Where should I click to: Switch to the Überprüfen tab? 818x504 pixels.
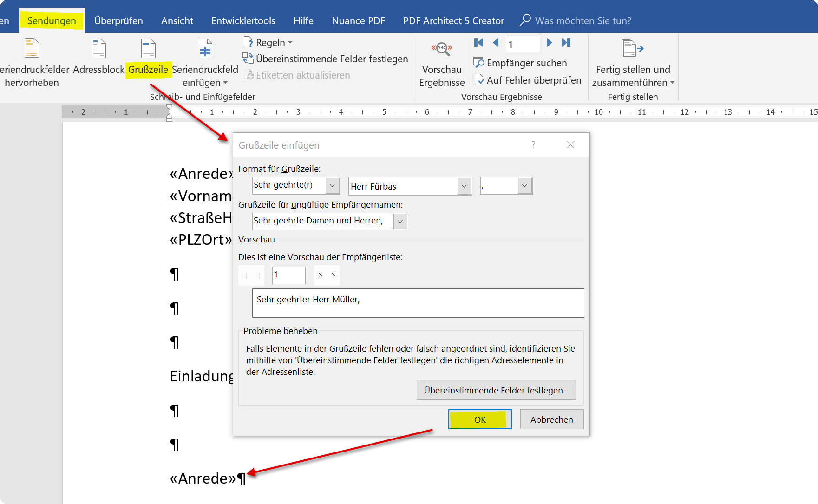click(x=118, y=21)
